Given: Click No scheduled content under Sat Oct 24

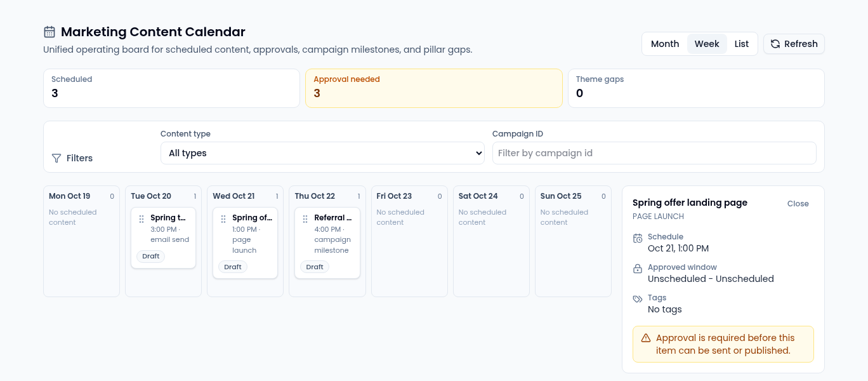Looking at the screenshot, I should 482,217.
